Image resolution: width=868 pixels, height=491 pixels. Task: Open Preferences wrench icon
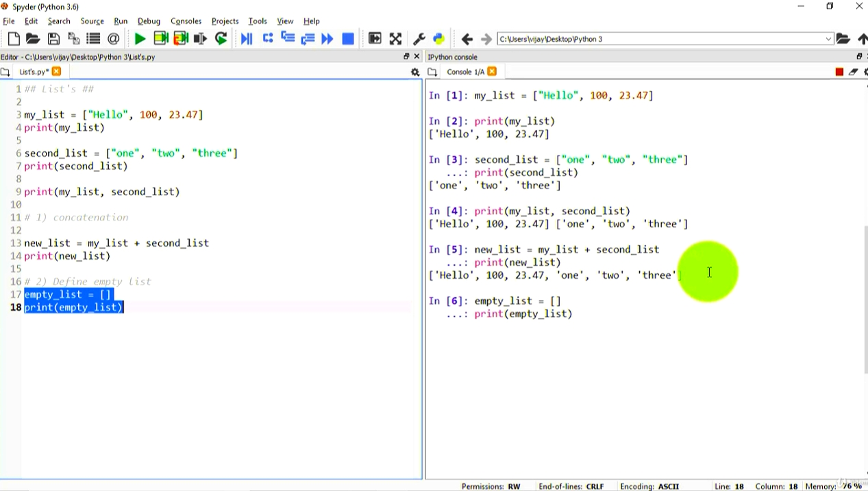(x=419, y=39)
